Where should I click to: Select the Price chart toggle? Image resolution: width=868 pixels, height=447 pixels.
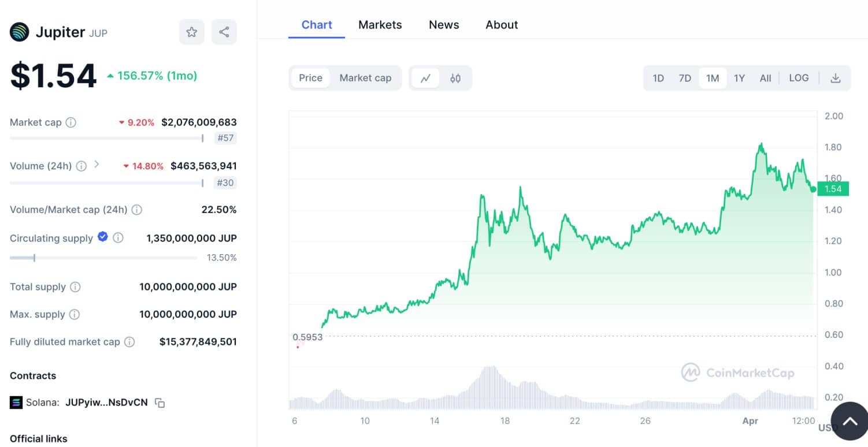tap(310, 78)
